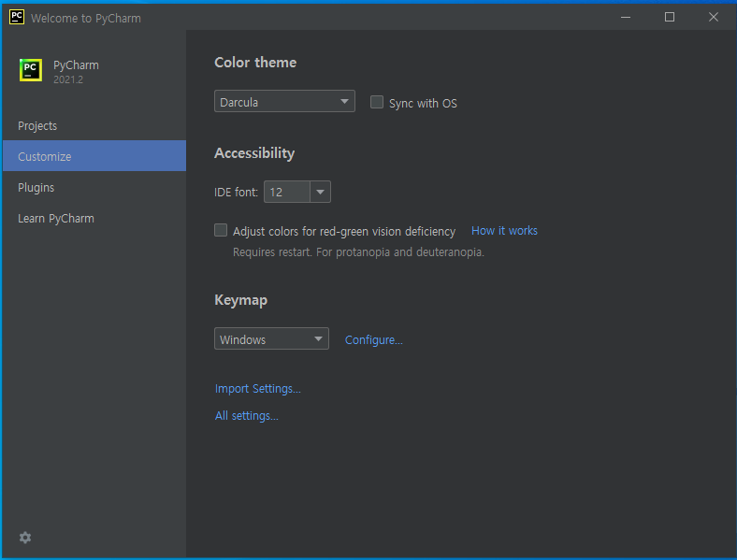This screenshot has height=560, width=737.
Task: Open the Windows keymap dropdown
Action: pos(271,338)
